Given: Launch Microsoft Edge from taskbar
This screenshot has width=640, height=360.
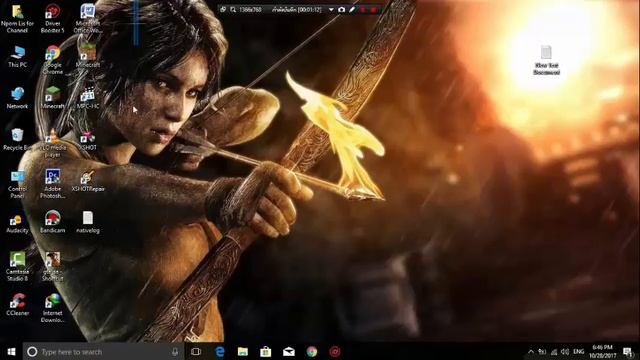Looking at the screenshot, I should click(220, 351).
